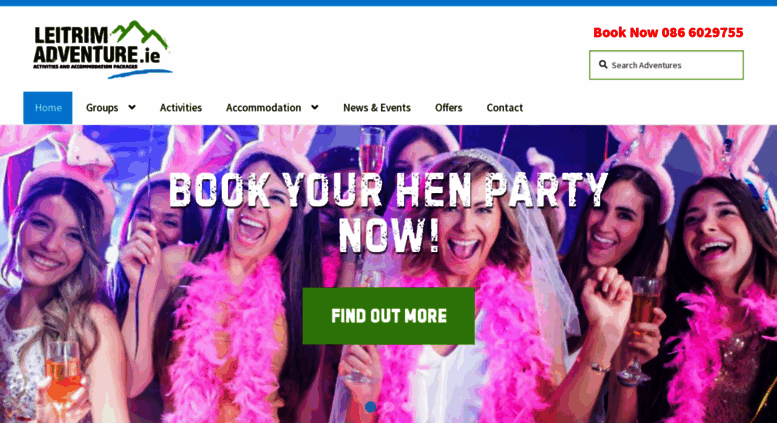Screen dimensions: 777x423
Task: Open the Accommodation menu
Action: tap(263, 107)
